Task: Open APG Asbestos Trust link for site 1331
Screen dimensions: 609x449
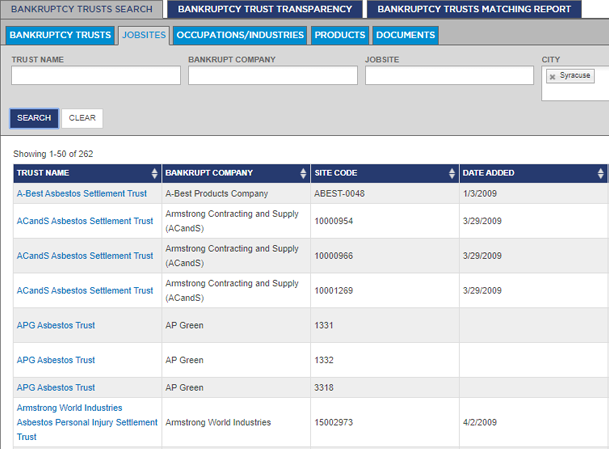Action: click(56, 325)
